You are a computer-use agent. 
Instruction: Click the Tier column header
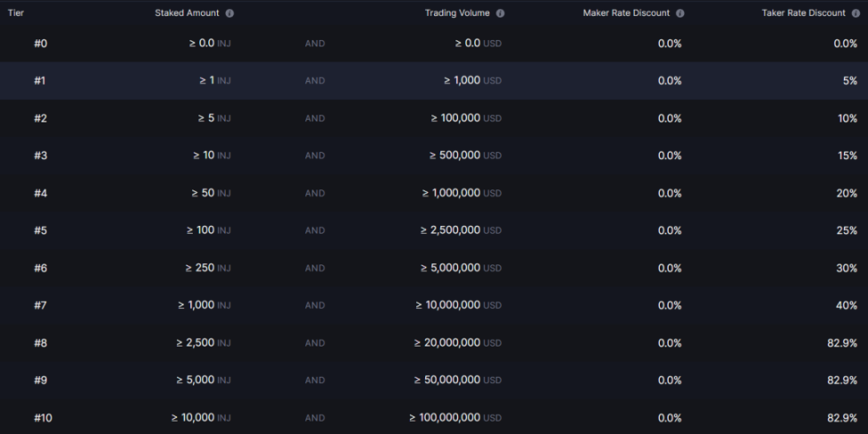click(x=16, y=13)
